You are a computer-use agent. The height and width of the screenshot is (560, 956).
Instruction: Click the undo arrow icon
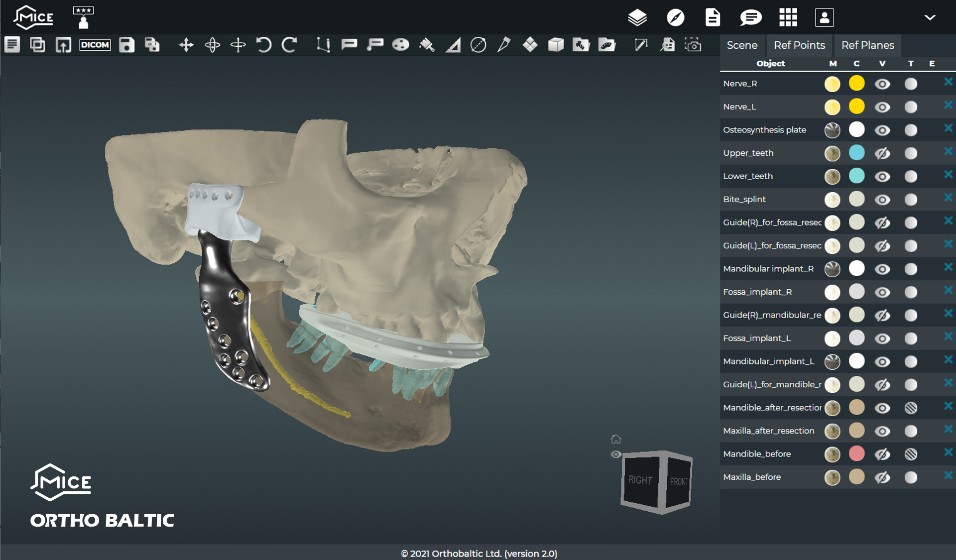click(264, 45)
